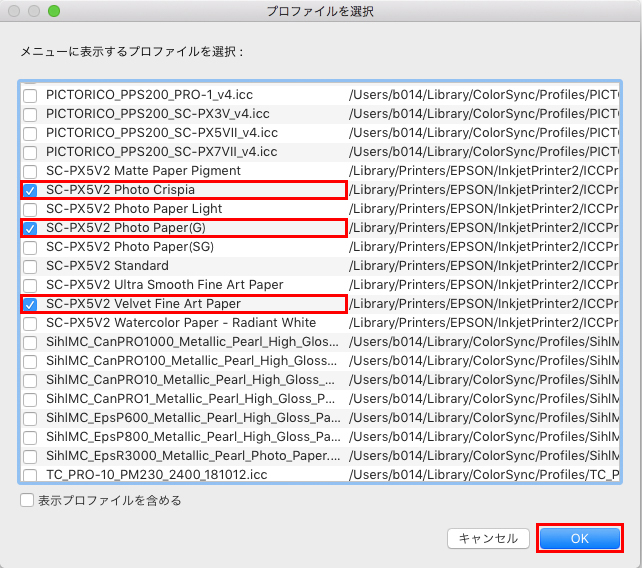Enable the PICTORICO_PPS200_SC-PX3V_v4.icc checkbox
The width and height of the screenshot is (642, 569).
[30, 115]
